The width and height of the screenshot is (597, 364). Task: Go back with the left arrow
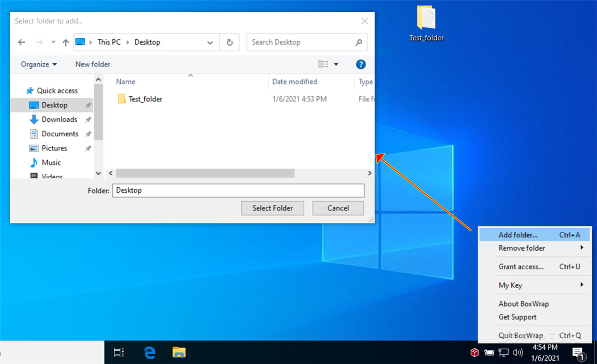click(22, 42)
